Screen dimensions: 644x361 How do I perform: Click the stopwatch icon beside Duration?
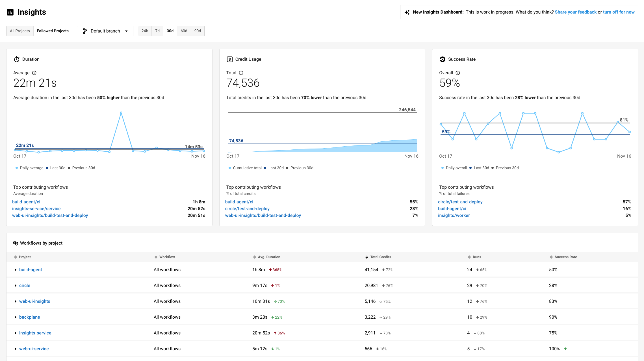17,59
